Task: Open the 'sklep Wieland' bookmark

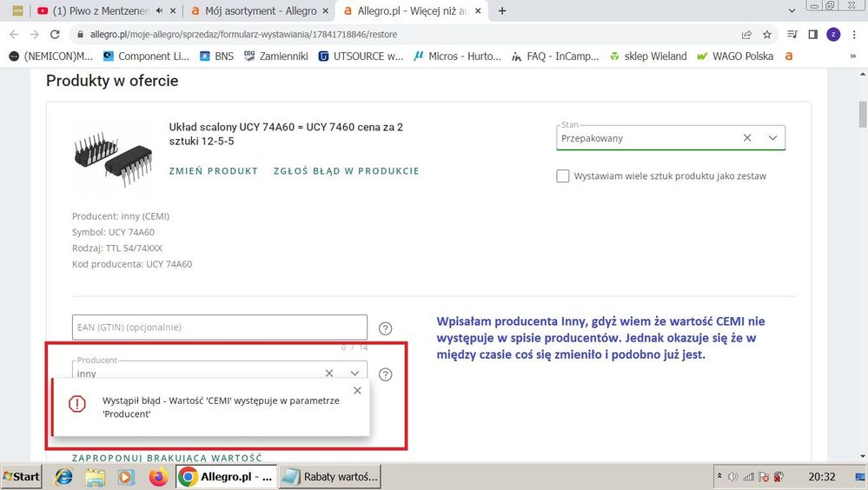Action: tap(648, 56)
